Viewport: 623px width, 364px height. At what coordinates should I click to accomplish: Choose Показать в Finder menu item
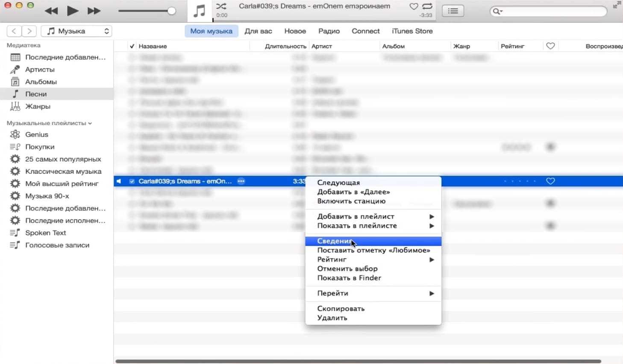click(373, 278)
